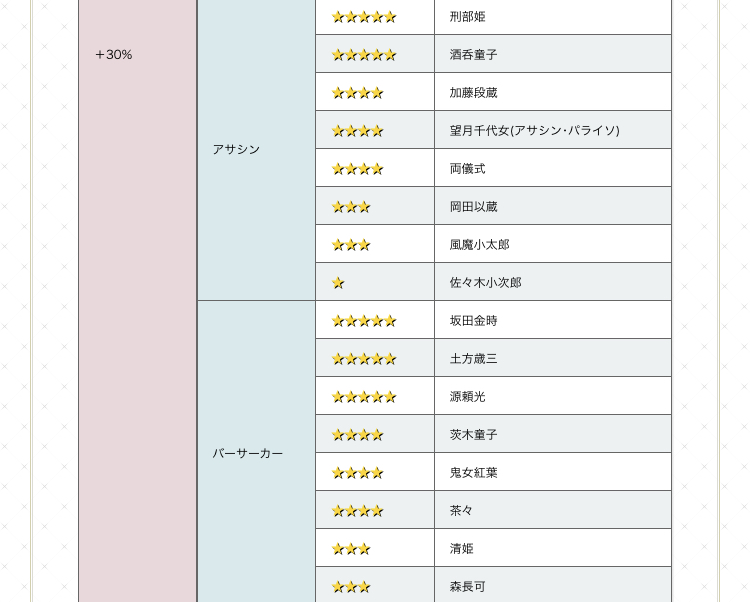Image resolution: width=750 pixels, height=602 pixels.
Task: Click the 土方歳三 name entry
Action: click(473, 359)
